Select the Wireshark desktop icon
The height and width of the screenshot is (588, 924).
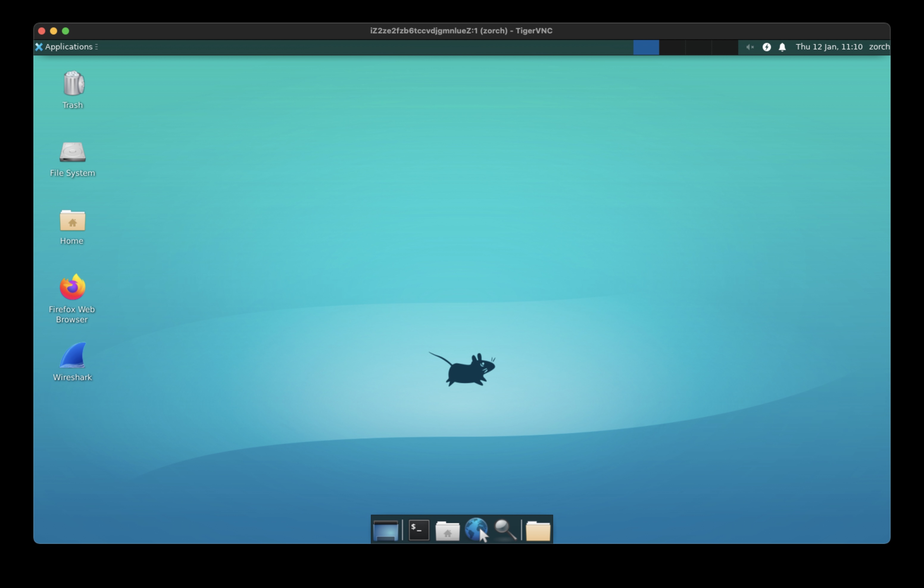click(73, 355)
